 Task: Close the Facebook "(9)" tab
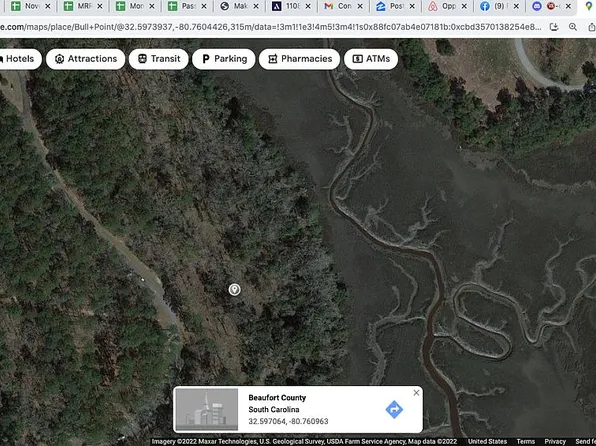tap(516, 6)
